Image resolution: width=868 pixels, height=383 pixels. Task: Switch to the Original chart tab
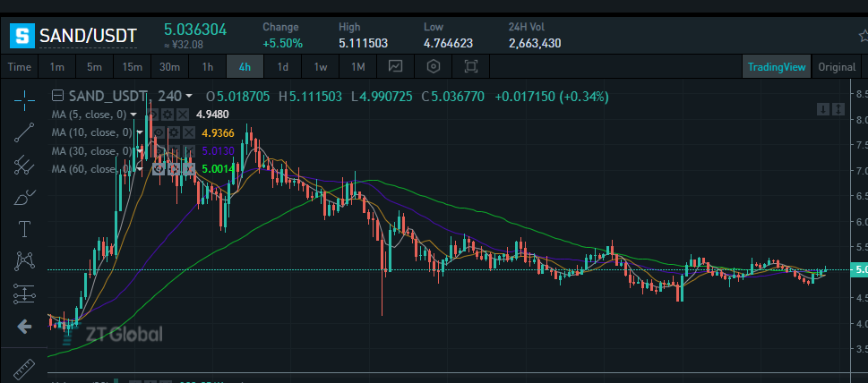pos(837,67)
